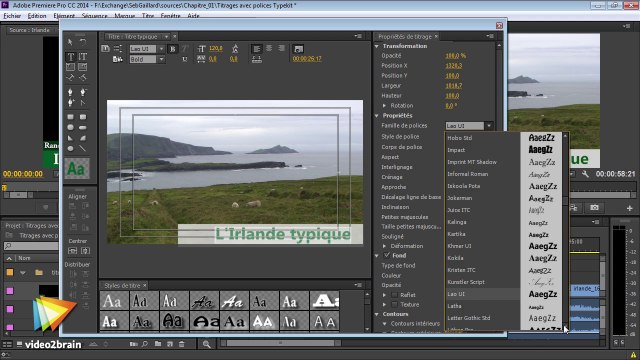Screen dimensions: 640x360
Task: Enable the Reflet checkbox
Action: [x=394, y=295]
